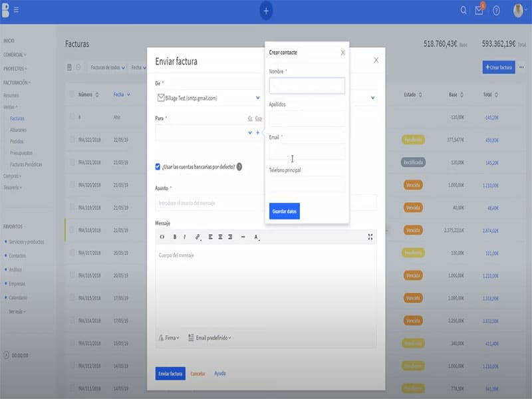Open the Email predefinido dropdown

(209, 338)
